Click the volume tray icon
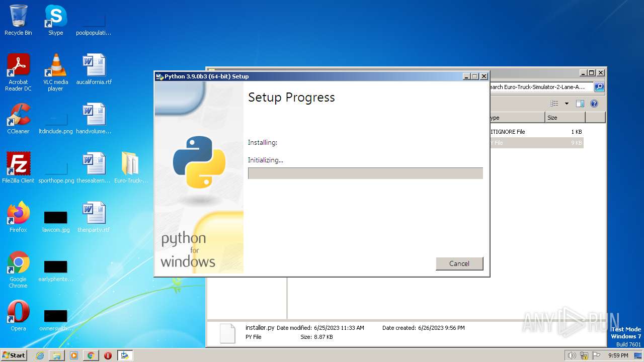This screenshot has height=362, width=644. [572, 355]
